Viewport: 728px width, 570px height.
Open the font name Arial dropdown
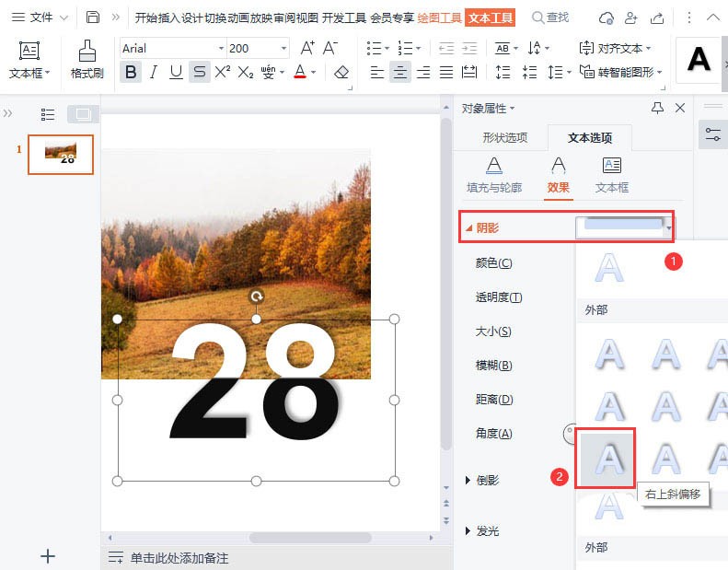coord(221,49)
